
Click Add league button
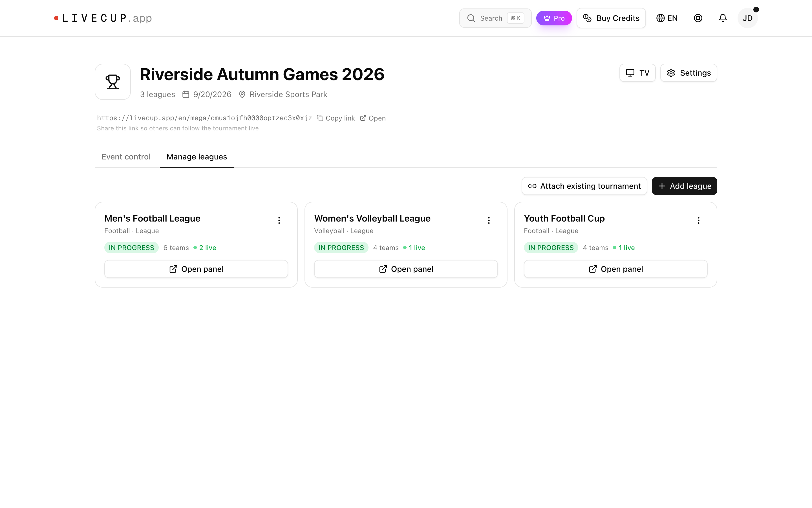pos(684,186)
